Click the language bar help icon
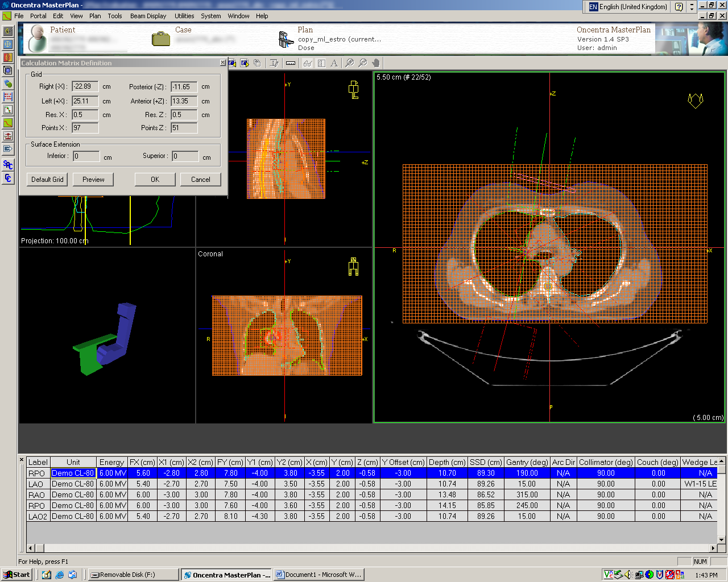Image resolution: width=728 pixels, height=582 pixels. [x=679, y=7]
